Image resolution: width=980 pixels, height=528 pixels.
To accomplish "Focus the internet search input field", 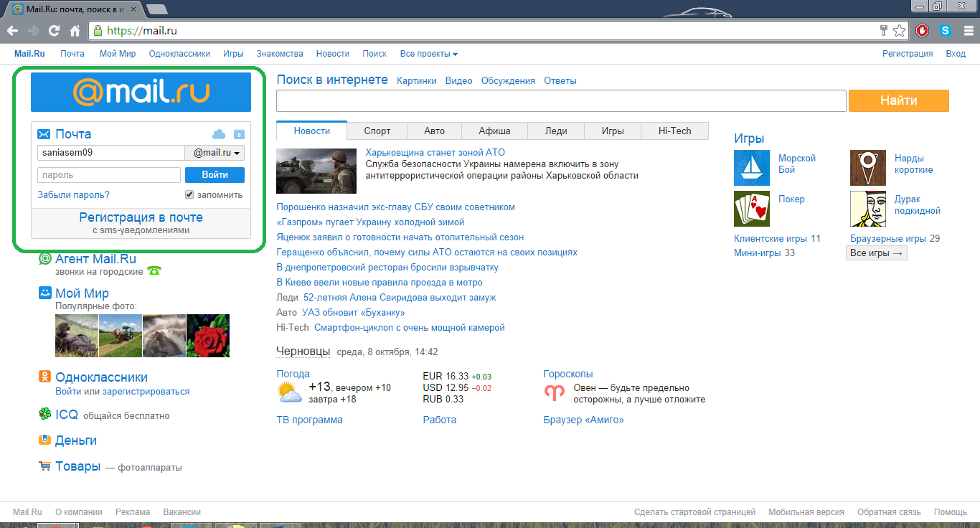I will [562, 100].
